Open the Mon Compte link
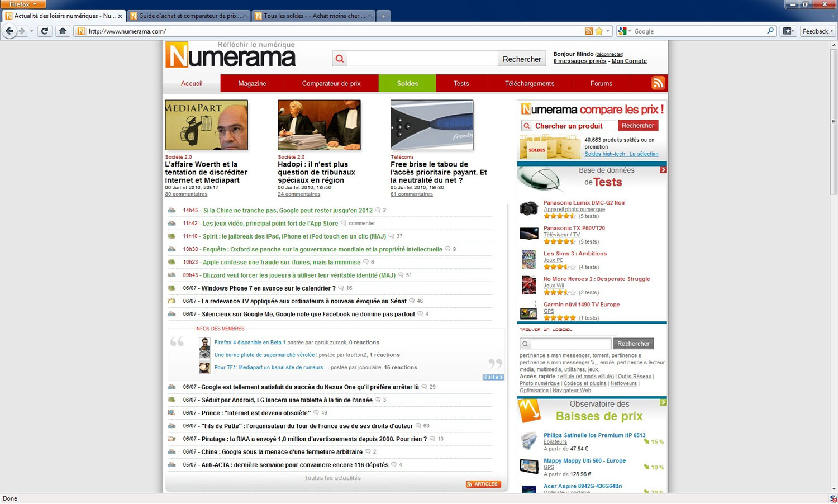This screenshot has width=838, height=504. pyautogui.click(x=629, y=61)
